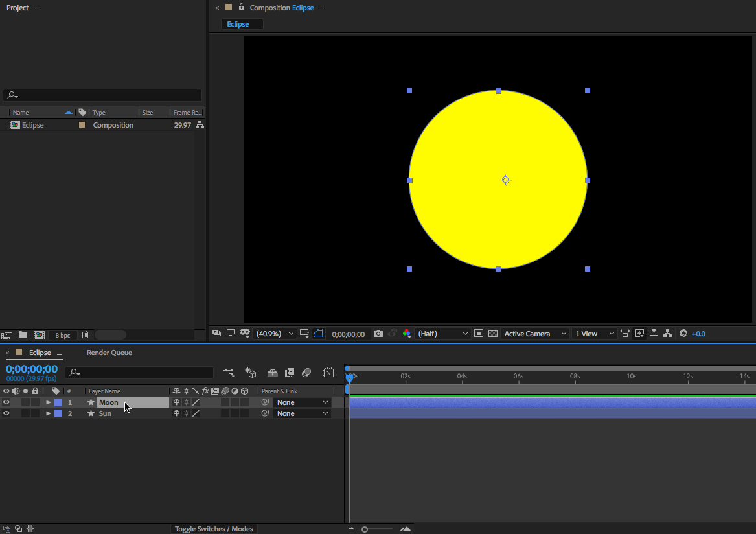Toggle the transparency grid in the viewer

493,334
